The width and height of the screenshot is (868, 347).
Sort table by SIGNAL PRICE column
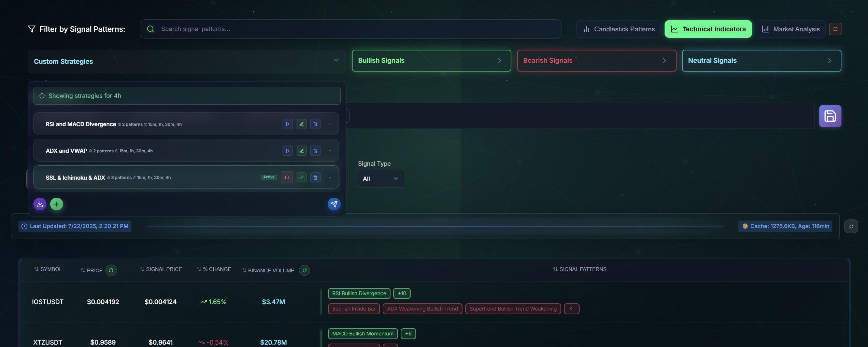161,269
